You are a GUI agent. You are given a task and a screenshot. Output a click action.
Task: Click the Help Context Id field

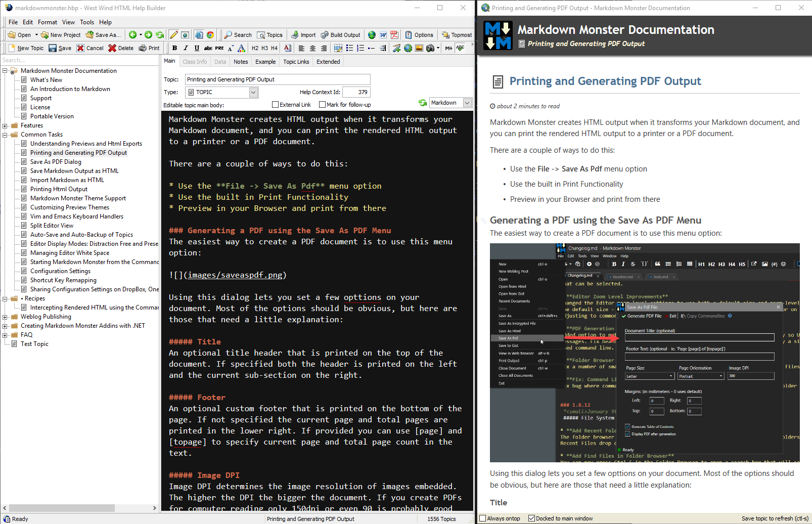click(x=356, y=92)
